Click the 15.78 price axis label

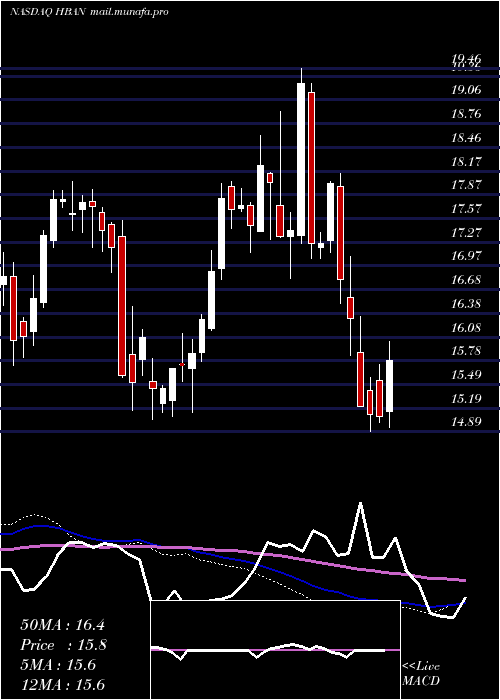click(x=467, y=350)
